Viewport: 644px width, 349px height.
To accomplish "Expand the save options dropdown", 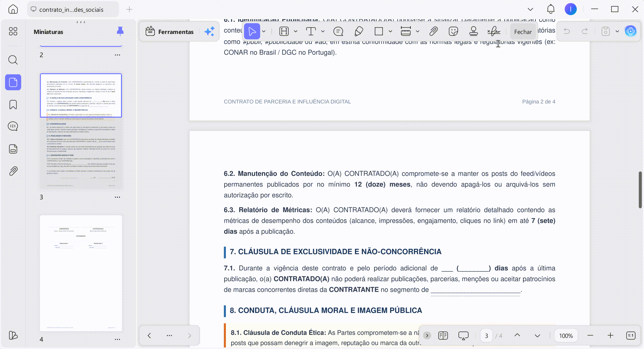I will pos(617,32).
